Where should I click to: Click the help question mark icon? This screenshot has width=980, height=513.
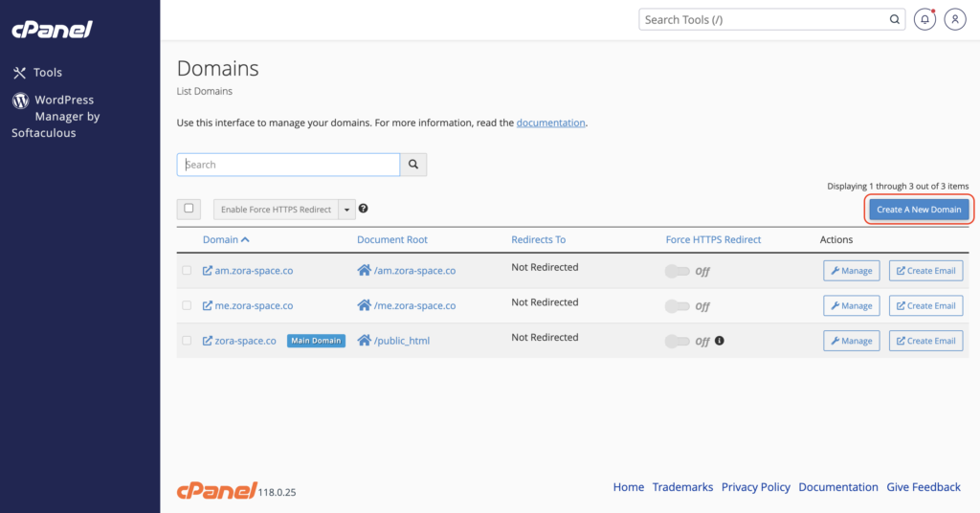[x=363, y=209]
